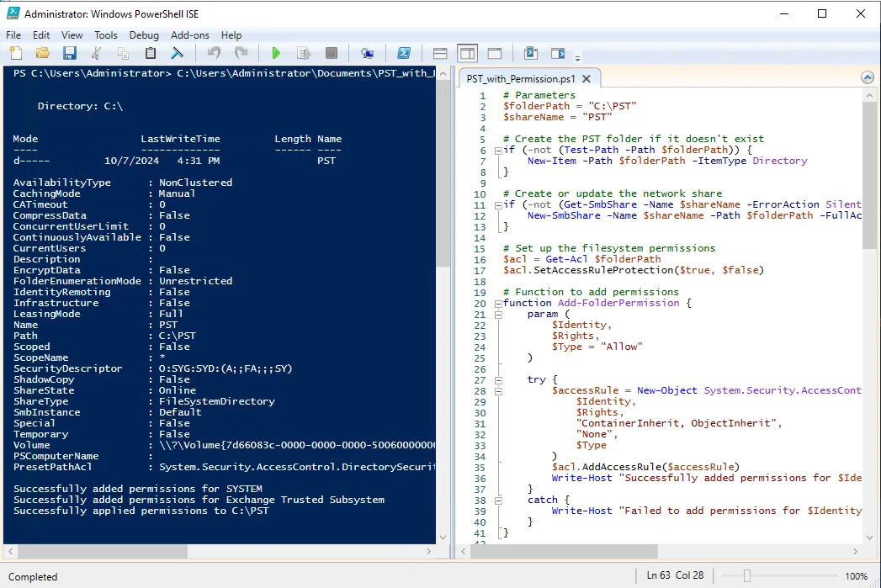Open the Tools menu
Image resolution: width=881 pixels, height=588 pixels.
pos(106,34)
